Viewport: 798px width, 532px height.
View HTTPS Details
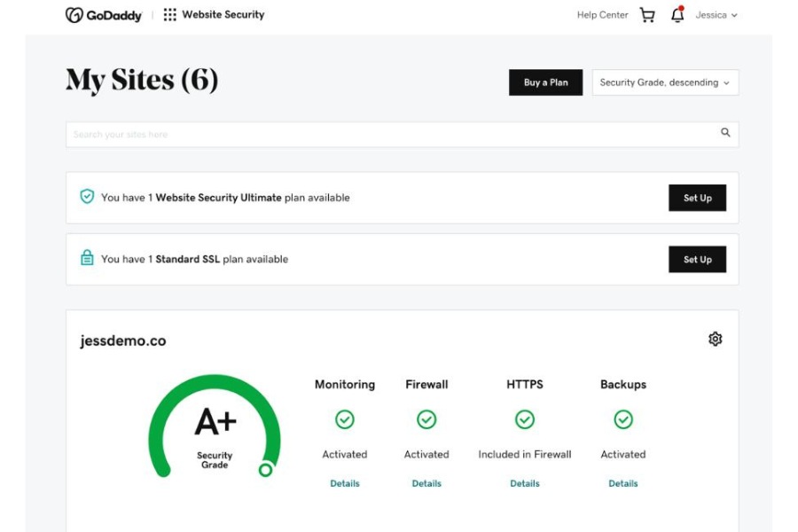click(525, 483)
